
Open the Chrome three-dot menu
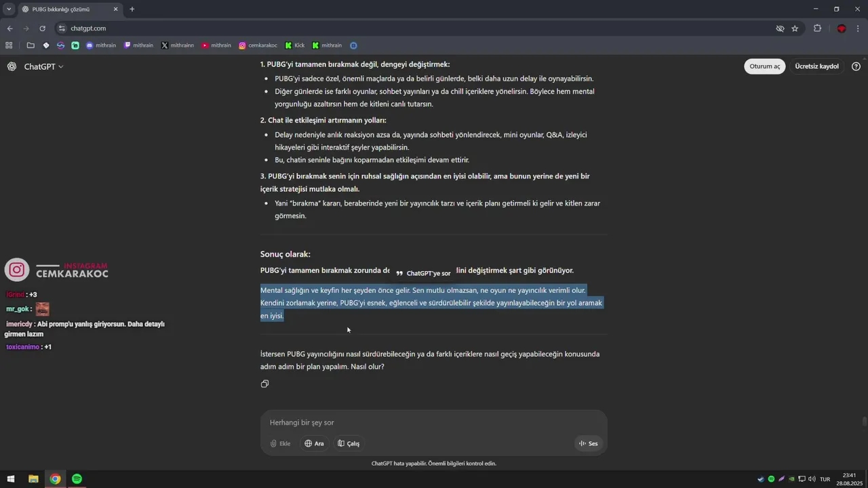(x=859, y=28)
